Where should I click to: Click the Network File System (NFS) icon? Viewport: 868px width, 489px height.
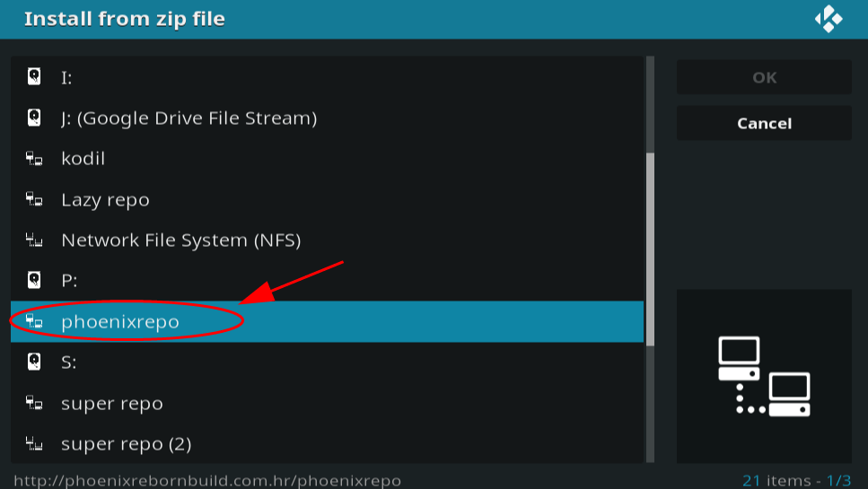(x=34, y=240)
